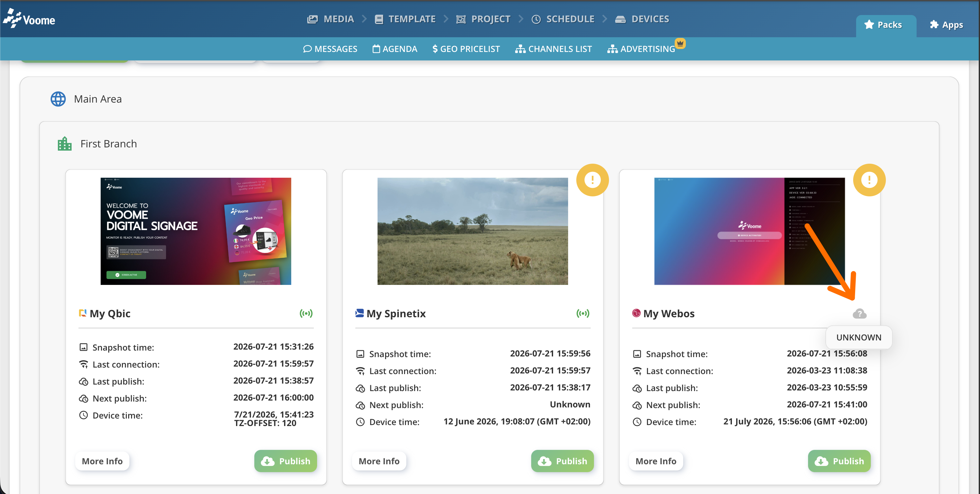Click the My Webos device name
Screen dimensions: 980x494
coord(669,313)
